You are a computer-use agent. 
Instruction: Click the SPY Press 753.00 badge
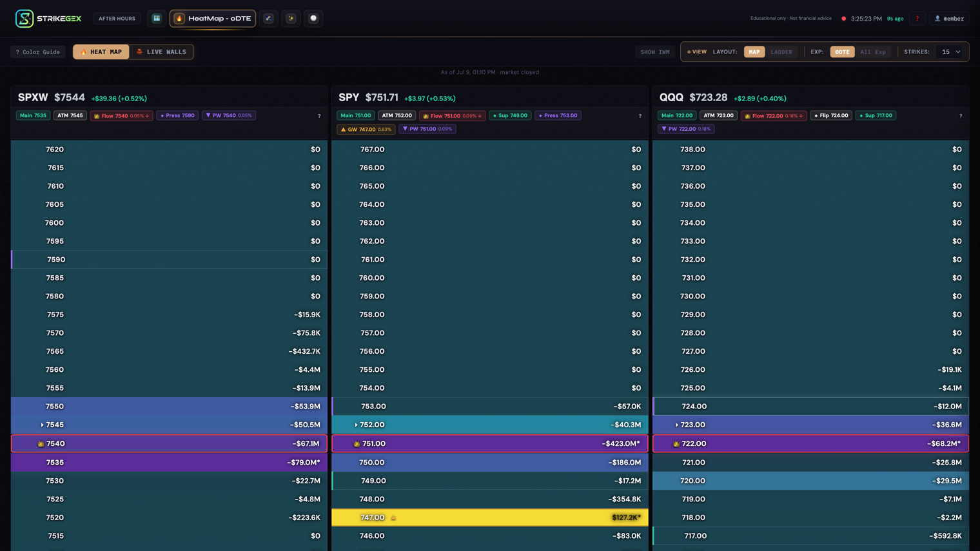pos(558,116)
